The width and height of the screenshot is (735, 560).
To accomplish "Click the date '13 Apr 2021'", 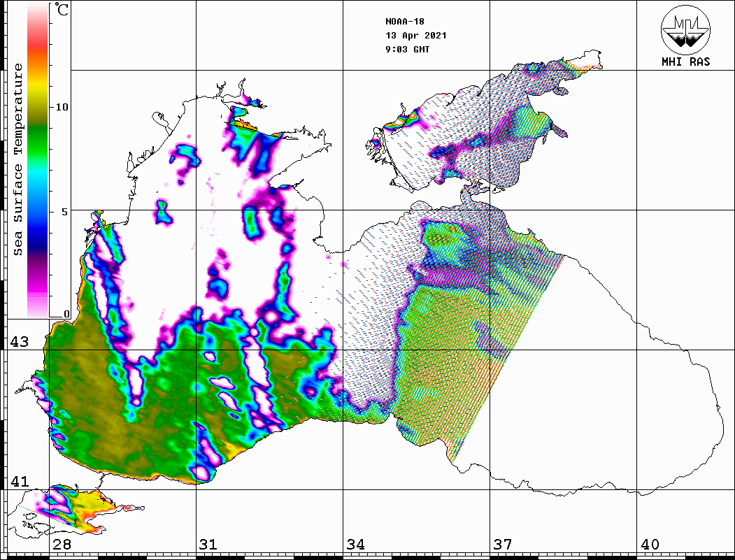I will pos(416,36).
